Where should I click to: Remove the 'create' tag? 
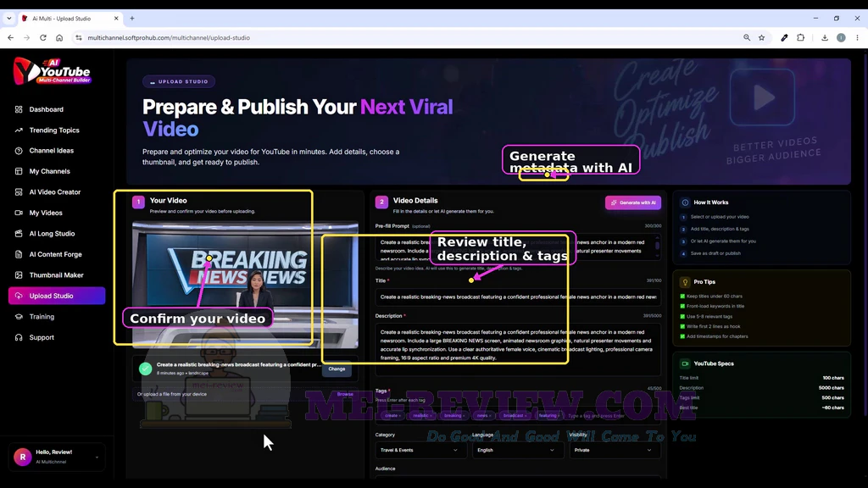[400, 415]
